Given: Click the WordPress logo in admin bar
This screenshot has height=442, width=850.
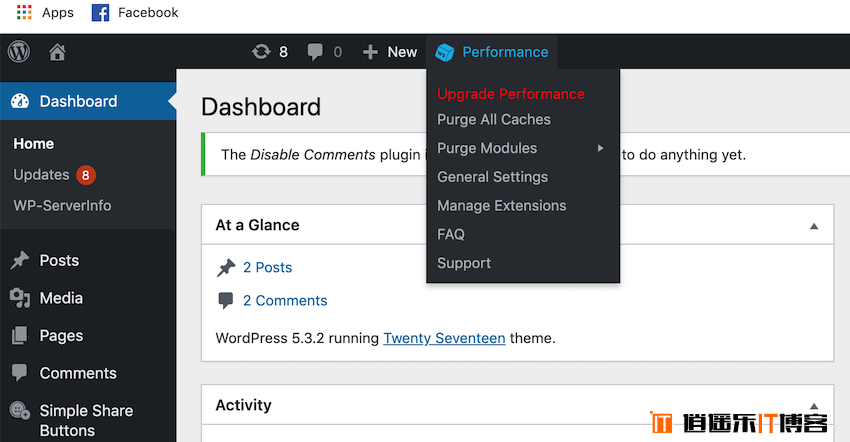Looking at the screenshot, I should (19, 52).
